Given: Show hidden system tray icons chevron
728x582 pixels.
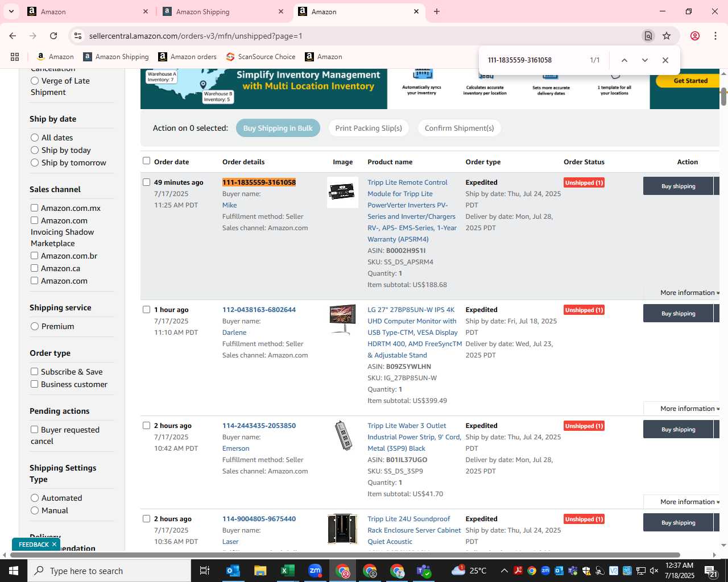Looking at the screenshot, I should tap(504, 571).
